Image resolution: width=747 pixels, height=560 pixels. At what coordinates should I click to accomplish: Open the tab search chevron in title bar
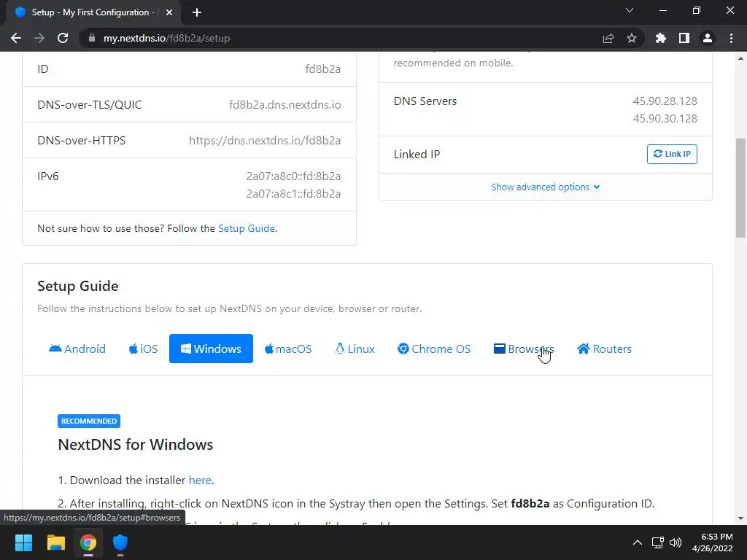point(630,10)
